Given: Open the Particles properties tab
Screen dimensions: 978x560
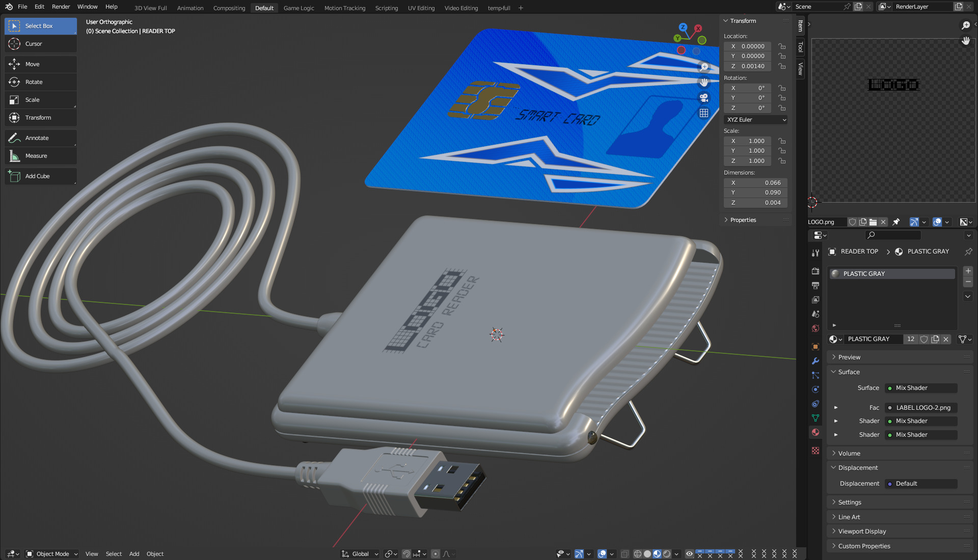Looking at the screenshot, I should click(x=816, y=375).
